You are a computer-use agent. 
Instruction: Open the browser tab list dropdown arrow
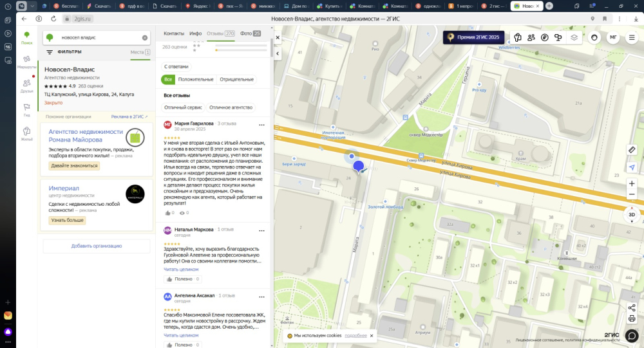pos(32,6)
